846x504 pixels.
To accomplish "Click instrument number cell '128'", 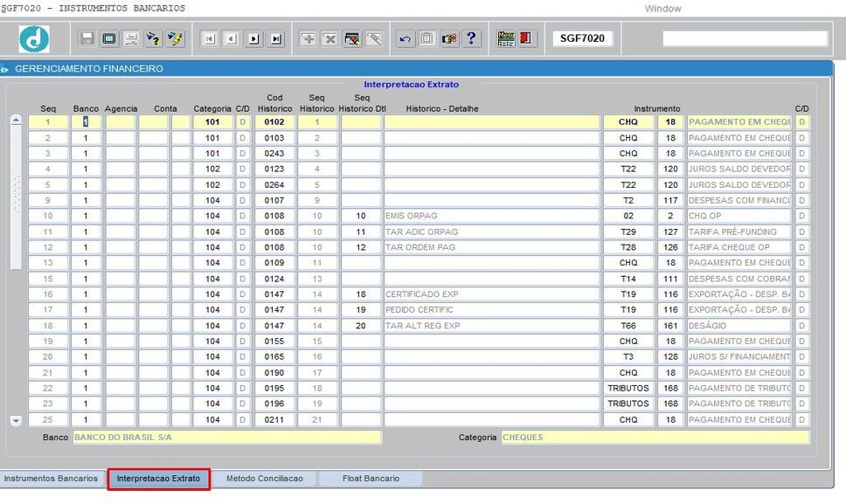I will (x=670, y=357).
